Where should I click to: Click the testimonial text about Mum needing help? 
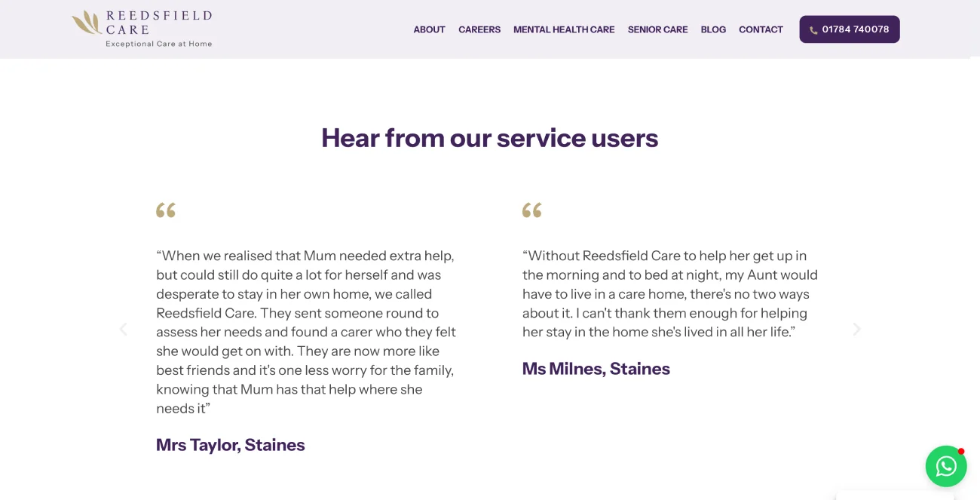(305, 332)
